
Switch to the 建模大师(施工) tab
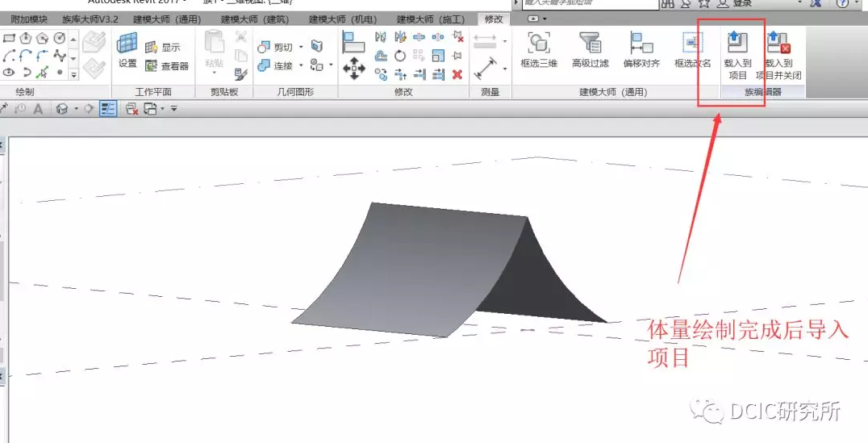431,19
